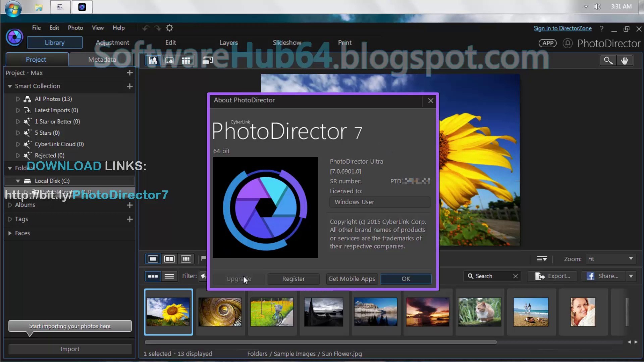The height and width of the screenshot is (362, 644).
Task: Add new tag with plus icon
Action: 130,219
